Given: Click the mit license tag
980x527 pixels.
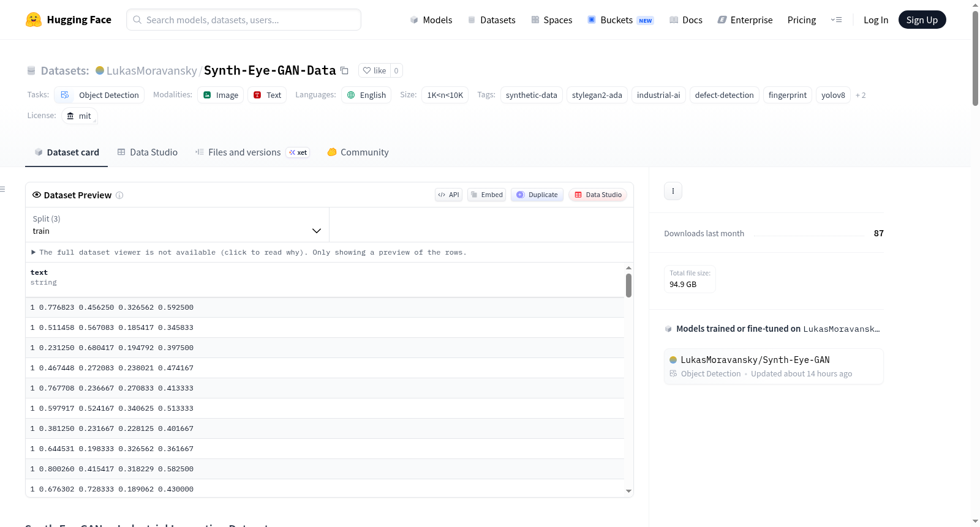Looking at the screenshot, I should tap(80, 116).
